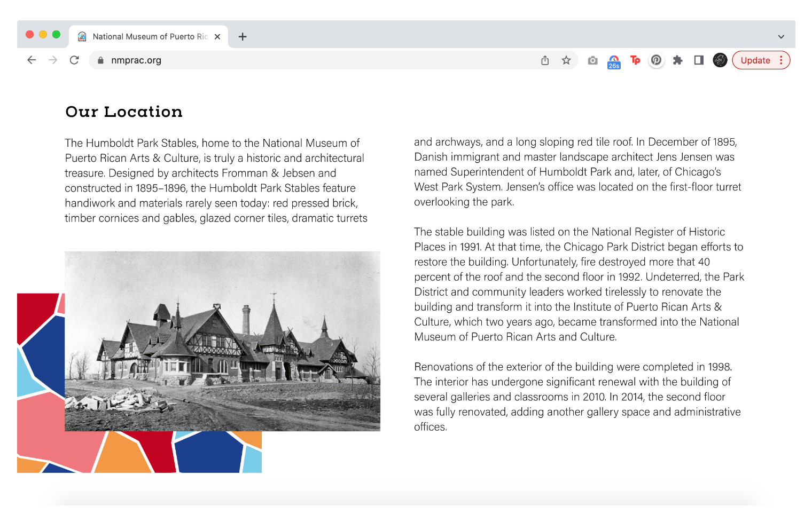The width and height of the screenshot is (812, 530).
Task: Click the paragraph starting 'Renovations of the exterior'
Action: (x=577, y=397)
